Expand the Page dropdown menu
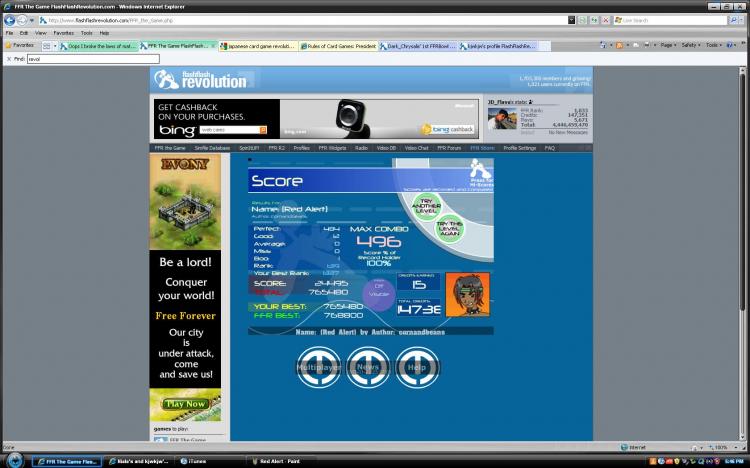750x468 pixels. coord(669,45)
